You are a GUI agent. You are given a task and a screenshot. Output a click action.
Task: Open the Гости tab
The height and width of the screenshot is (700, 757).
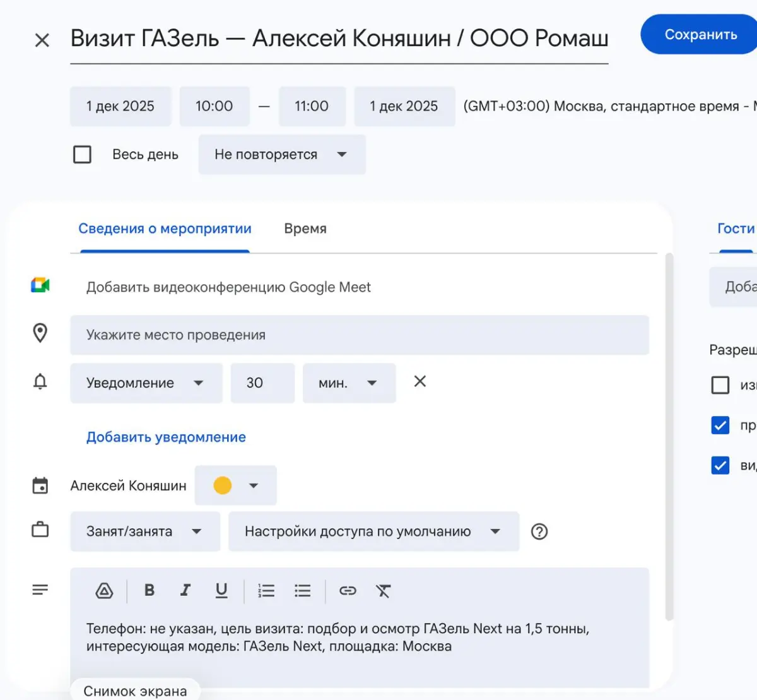(x=736, y=228)
